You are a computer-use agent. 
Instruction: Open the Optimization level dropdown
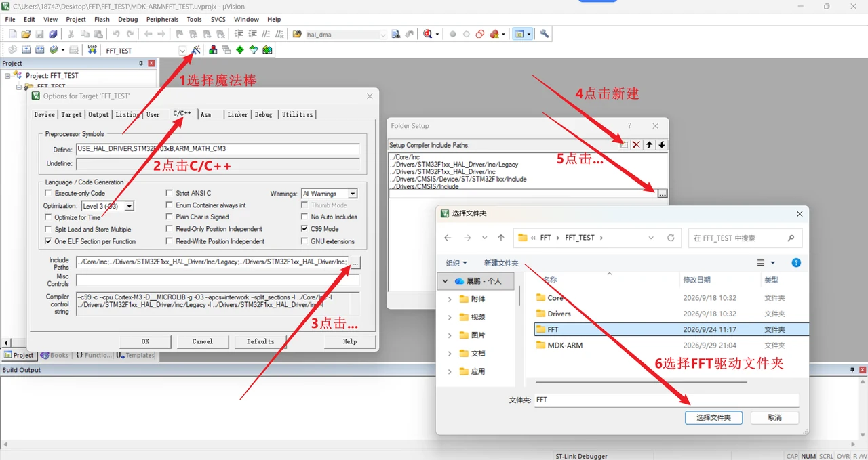[129, 206]
